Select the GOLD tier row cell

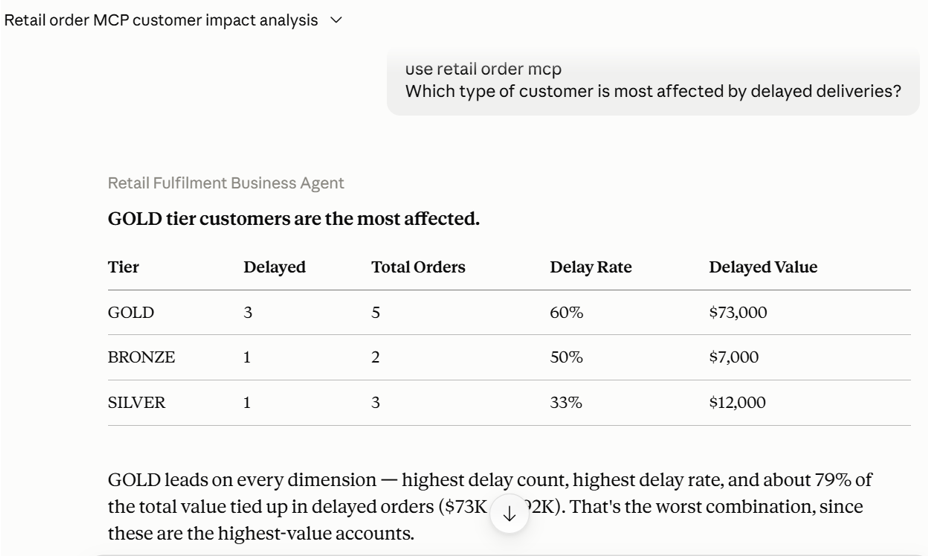pyautogui.click(x=131, y=312)
